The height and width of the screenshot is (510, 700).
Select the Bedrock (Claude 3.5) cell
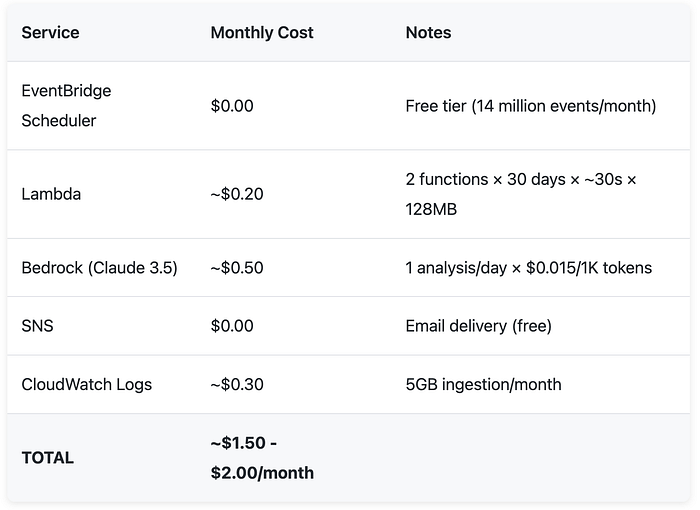click(100, 268)
